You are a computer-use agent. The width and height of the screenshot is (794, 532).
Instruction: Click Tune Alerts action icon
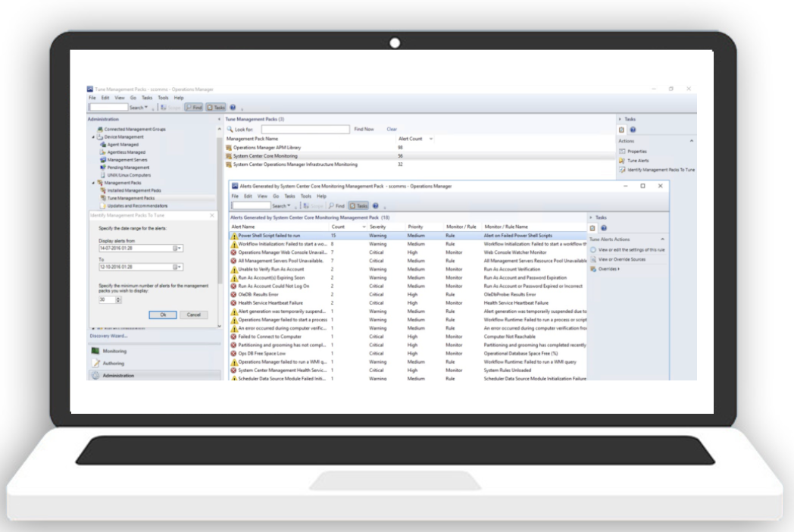tap(622, 161)
